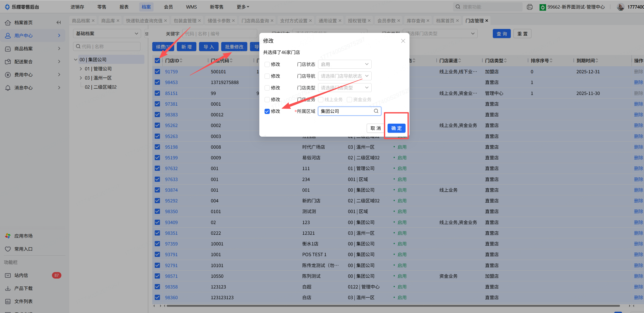Check 修改 checkbox for 门店状态
Image resolution: width=644 pixels, height=313 pixels.
267,64
